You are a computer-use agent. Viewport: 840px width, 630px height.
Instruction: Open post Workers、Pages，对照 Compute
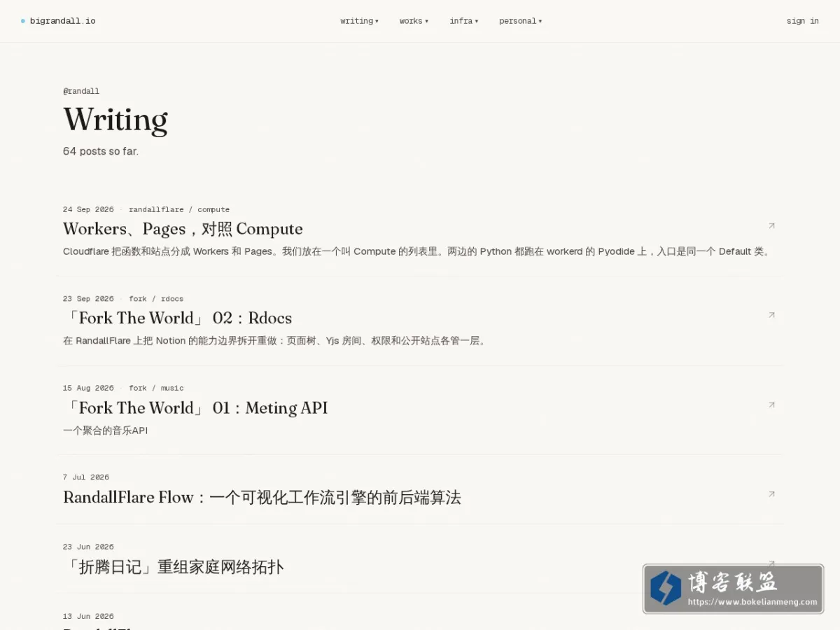183,229
